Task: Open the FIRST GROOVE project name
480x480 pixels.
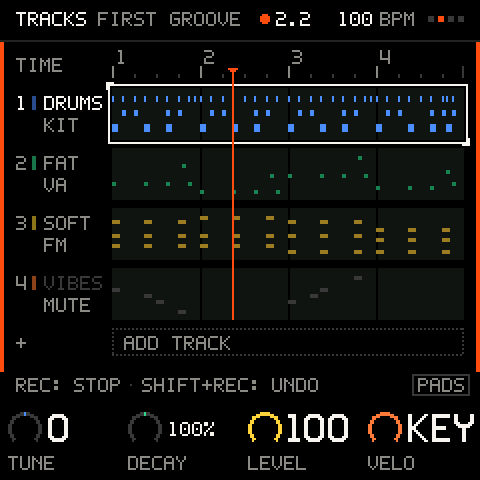Action: pos(169,19)
